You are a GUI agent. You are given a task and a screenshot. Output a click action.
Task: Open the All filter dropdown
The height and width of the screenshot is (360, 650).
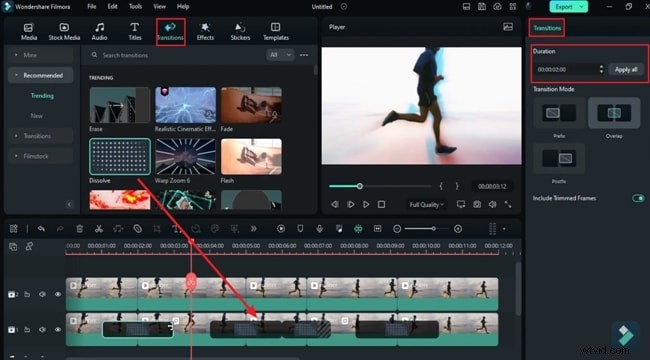coord(280,55)
